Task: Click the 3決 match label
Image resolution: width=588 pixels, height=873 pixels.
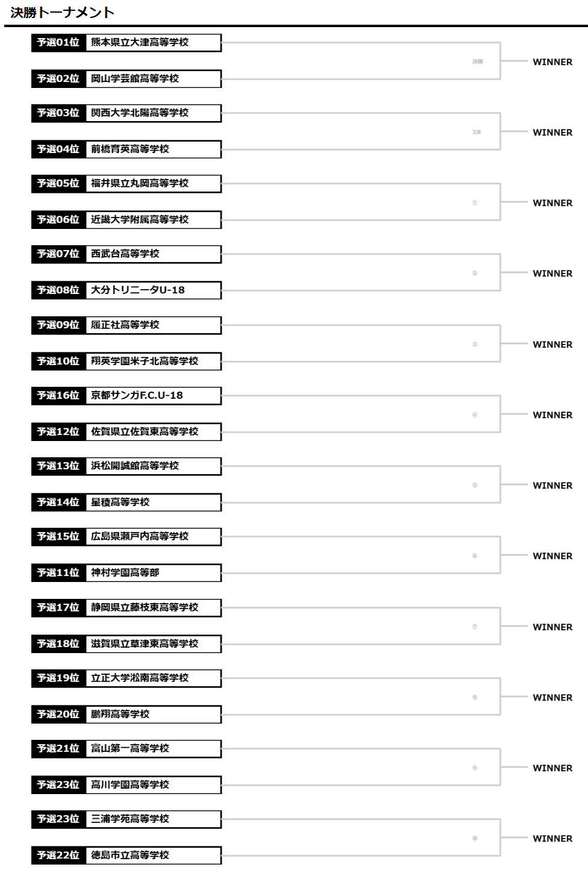Action: 477,132
